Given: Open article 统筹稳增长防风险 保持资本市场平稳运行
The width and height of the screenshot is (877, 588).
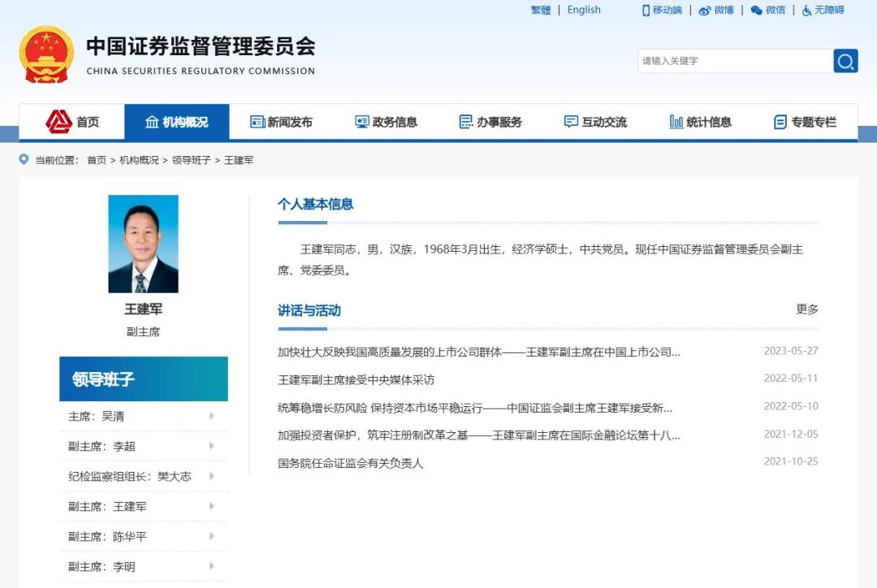Looking at the screenshot, I should tap(475, 408).
